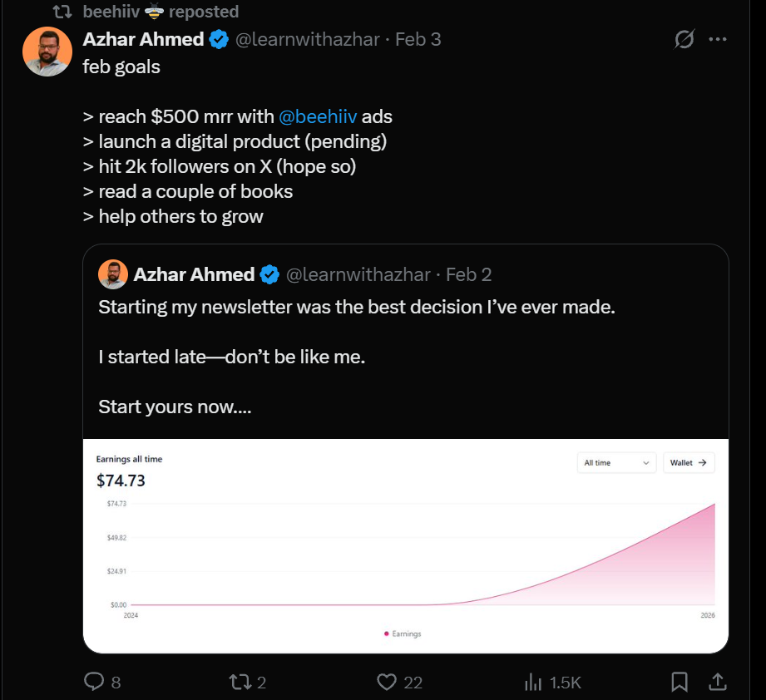This screenshot has width=766, height=700.
Task: Share the post using the share icon
Action: coord(717,681)
